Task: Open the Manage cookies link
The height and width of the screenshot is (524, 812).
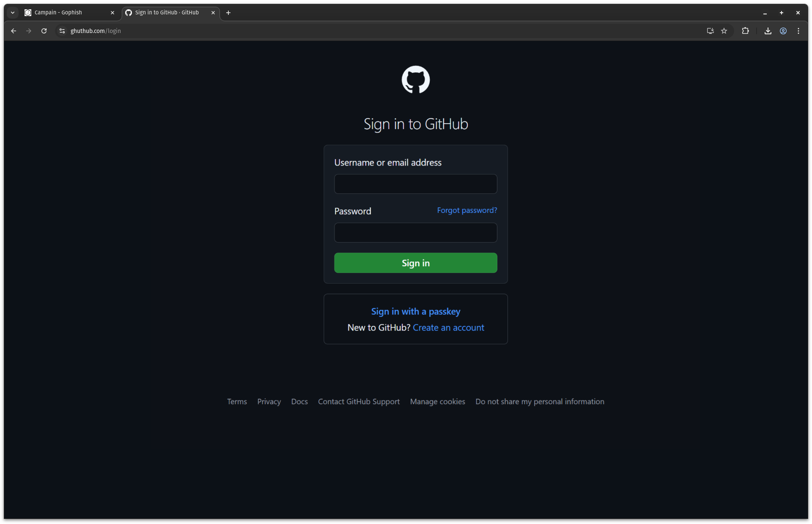Action: [437, 402]
